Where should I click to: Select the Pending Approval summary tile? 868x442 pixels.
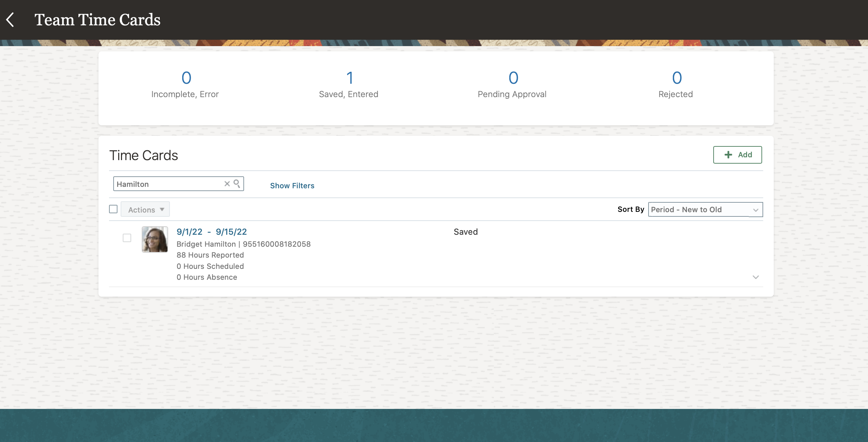click(x=512, y=84)
